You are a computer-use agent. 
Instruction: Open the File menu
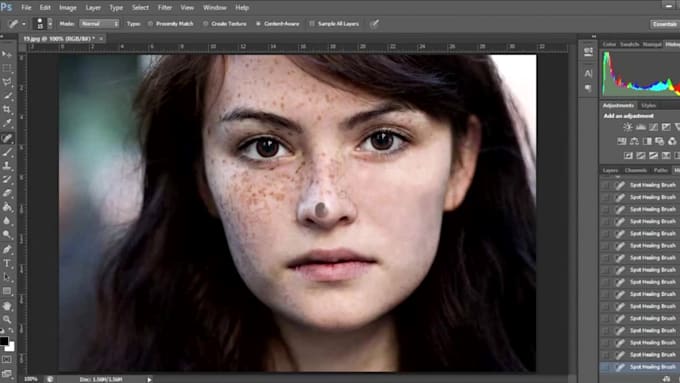26,7
